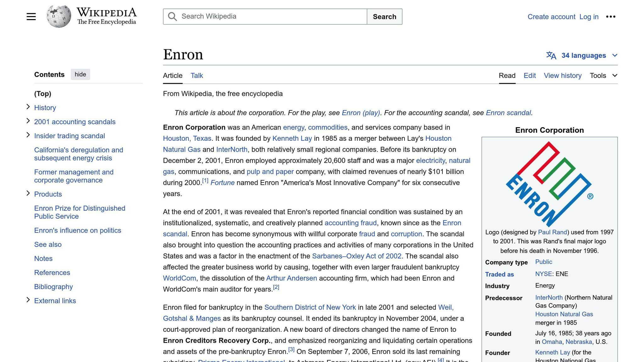This screenshot has width=644, height=362.
Task: Select the Article tab
Action: [173, 76]
